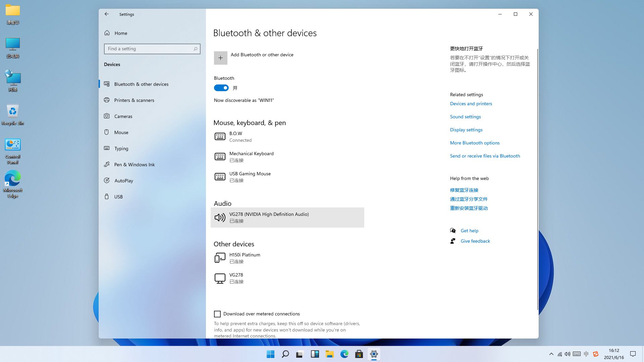
Task: Open the Devices and printers link
Action: click(471, 104)
